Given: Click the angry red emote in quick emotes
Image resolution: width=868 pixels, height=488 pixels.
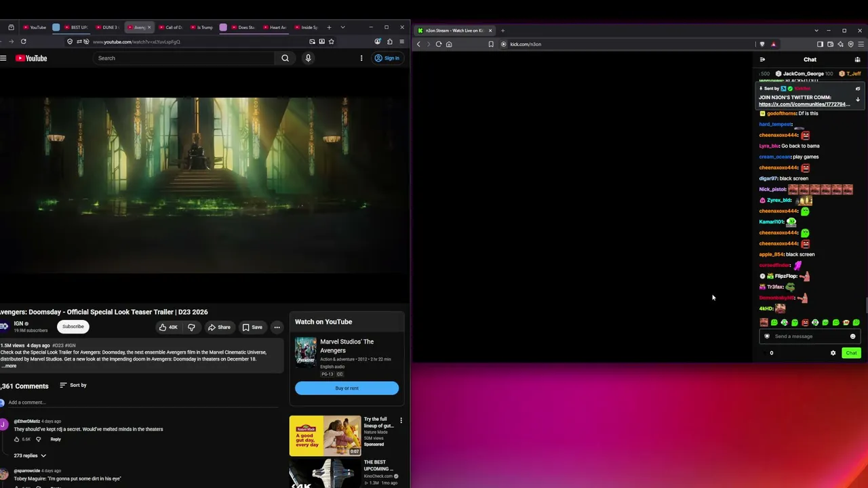Looking at the screenshot, I should tap(805, 323).
